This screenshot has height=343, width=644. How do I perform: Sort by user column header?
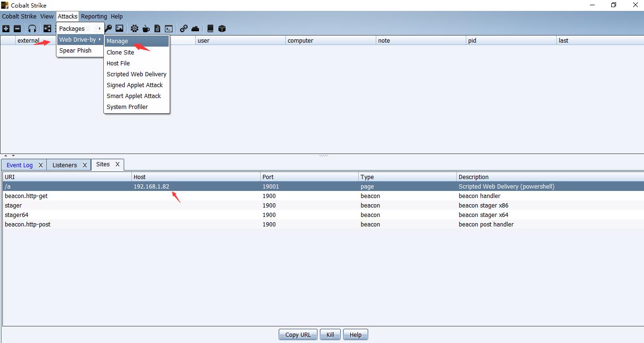click(x=241, y=40)
